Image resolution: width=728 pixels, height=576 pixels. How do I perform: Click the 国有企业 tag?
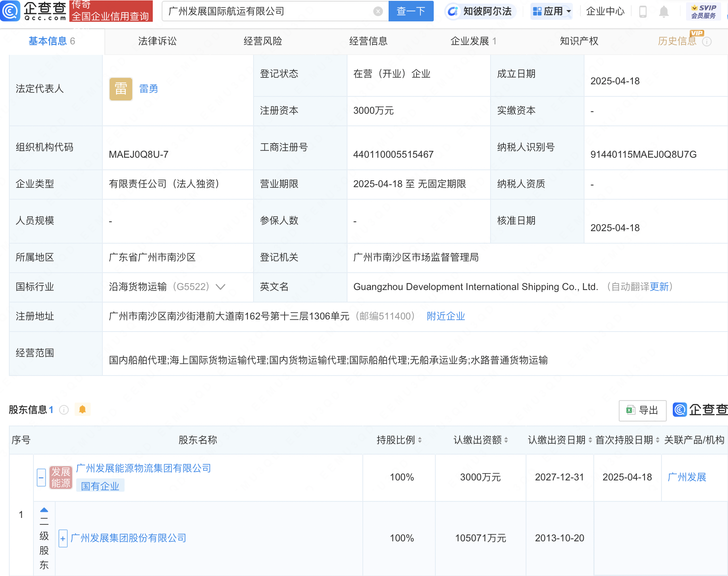100,486
